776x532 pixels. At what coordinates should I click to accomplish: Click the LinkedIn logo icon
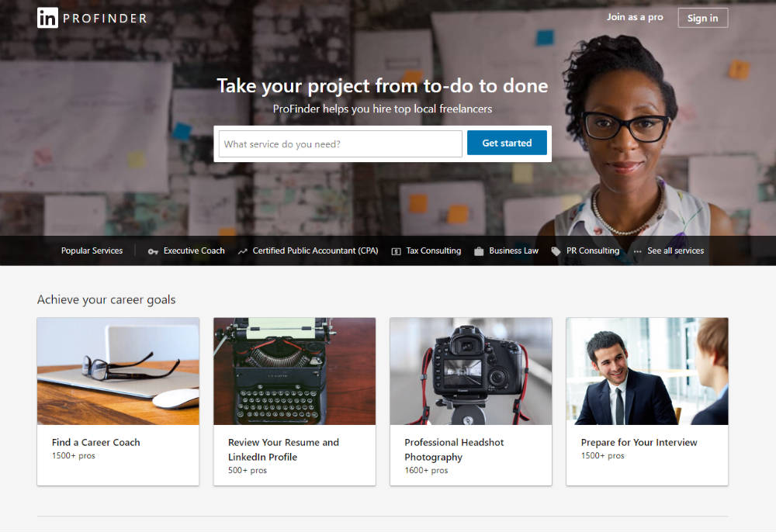[x=47, y=18]
